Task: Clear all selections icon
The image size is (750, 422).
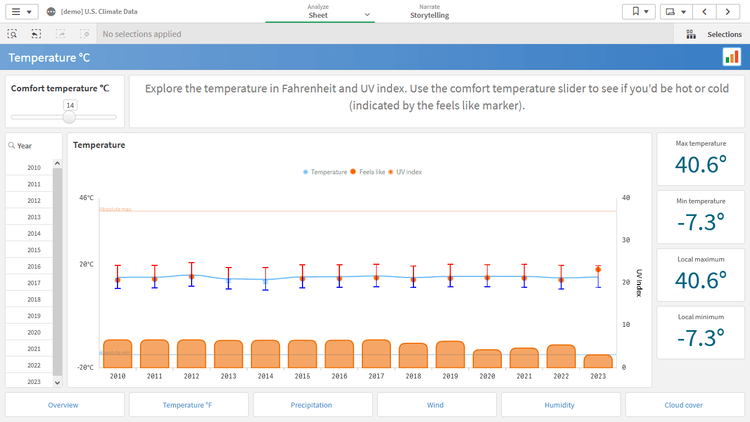Action: (x=85, y=34)
